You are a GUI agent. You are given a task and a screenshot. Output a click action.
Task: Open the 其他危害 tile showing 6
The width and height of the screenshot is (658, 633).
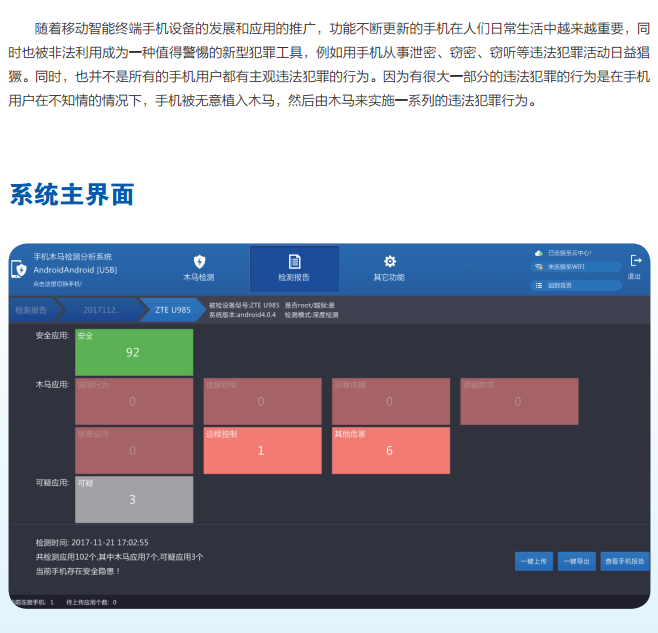[x=389, y=450]
